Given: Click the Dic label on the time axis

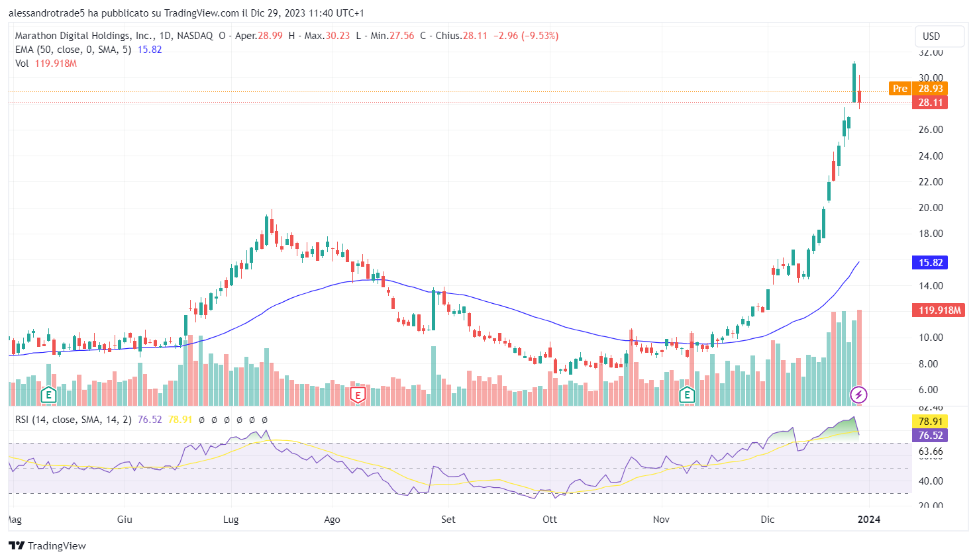Looking at the screenshot, I should pyautogui.click(x=768, y=520).
